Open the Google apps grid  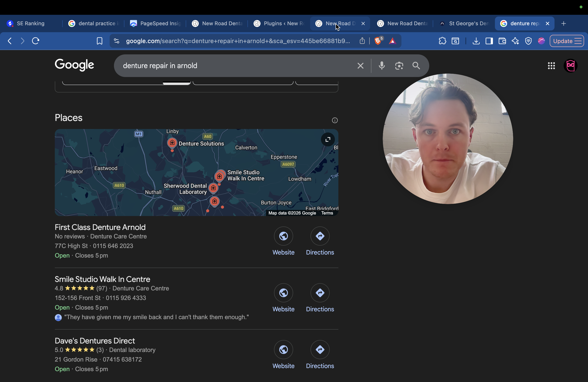(551, 65)
